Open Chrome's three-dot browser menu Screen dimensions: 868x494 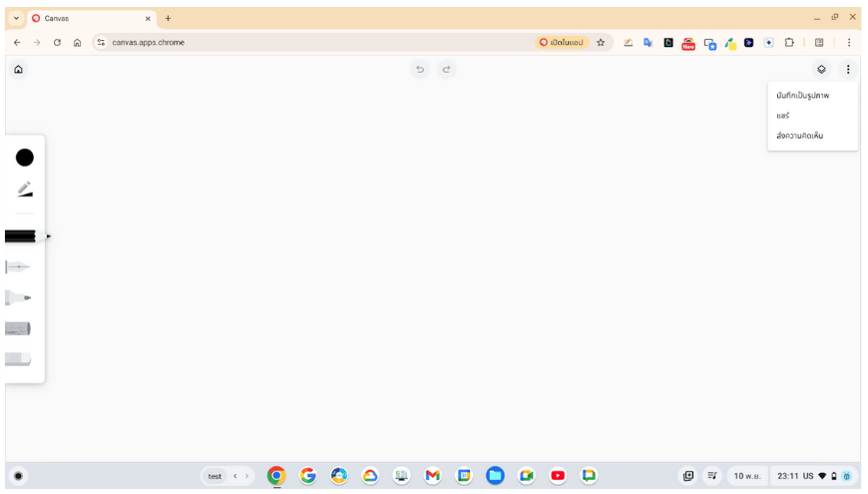click(849, 43)
